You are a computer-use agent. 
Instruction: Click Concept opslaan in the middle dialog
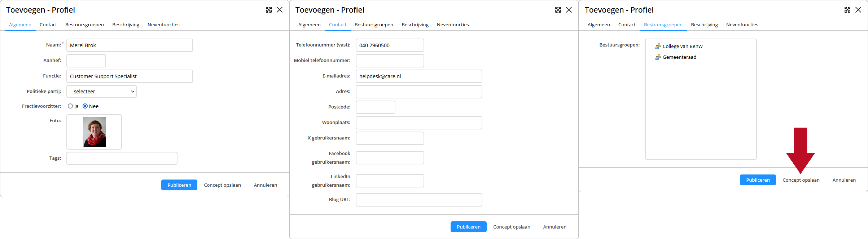click(512, 227)
